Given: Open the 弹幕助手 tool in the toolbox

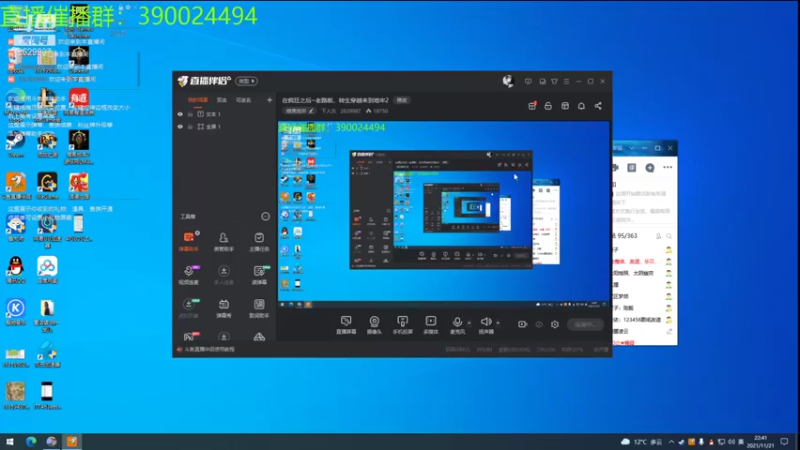Looking at the screenshot, I should point(189,242).
